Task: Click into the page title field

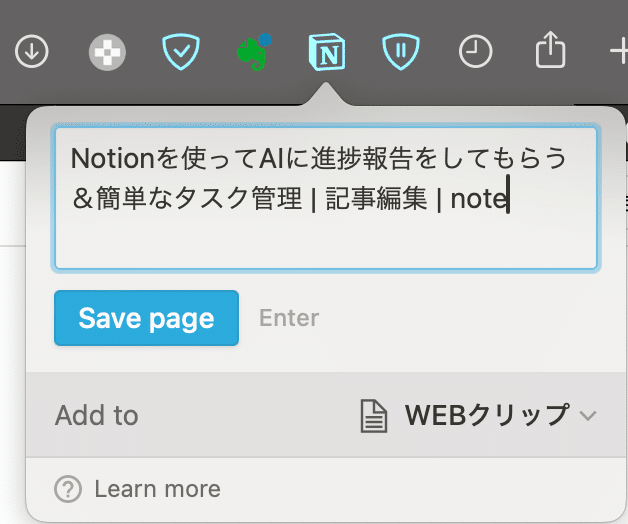Action: [326, 198]
